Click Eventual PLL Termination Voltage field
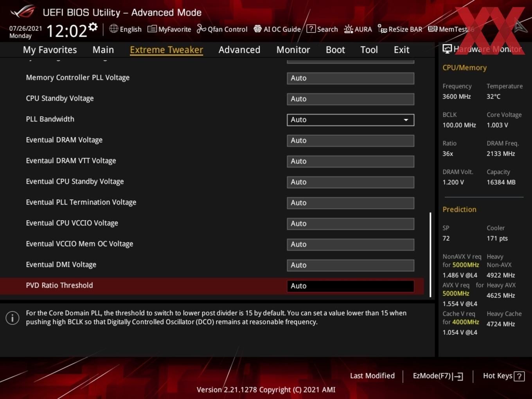This screenshot has height=399, width=532. coord(350,203)
